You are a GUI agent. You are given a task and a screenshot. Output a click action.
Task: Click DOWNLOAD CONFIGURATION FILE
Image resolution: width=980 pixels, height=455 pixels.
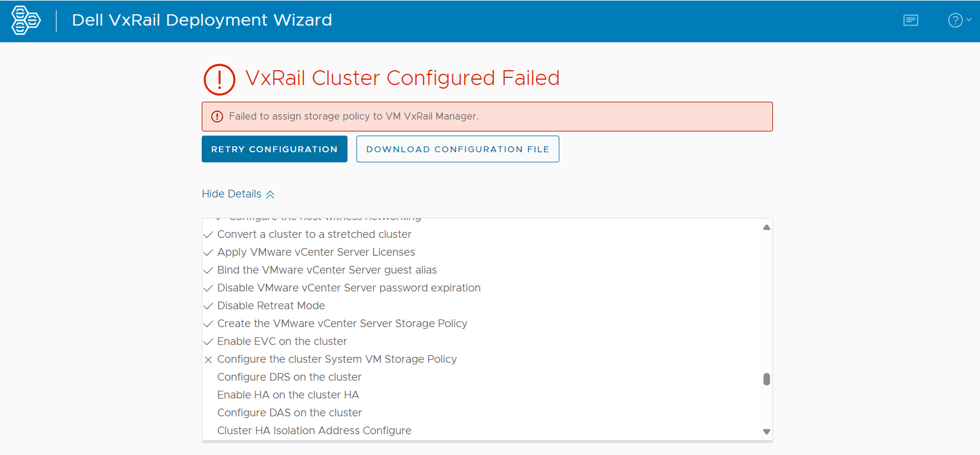pyautogui.click(x=457, y=149)
